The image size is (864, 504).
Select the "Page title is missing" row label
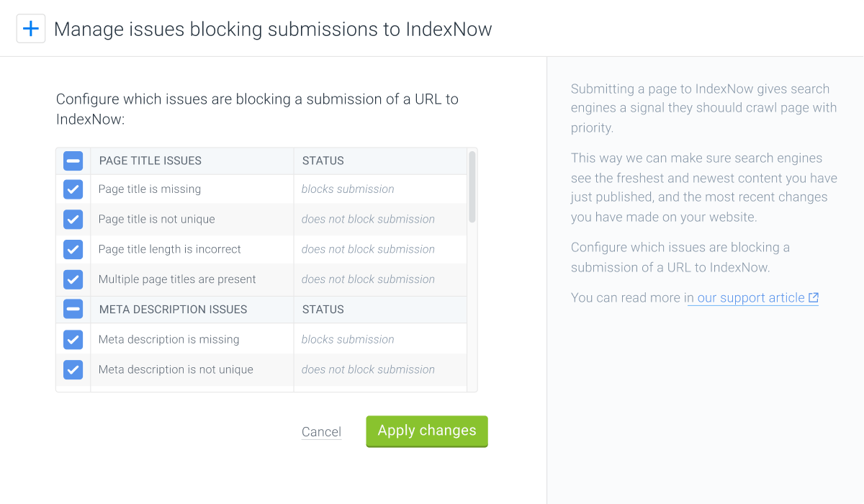click(x=150, y=189)
